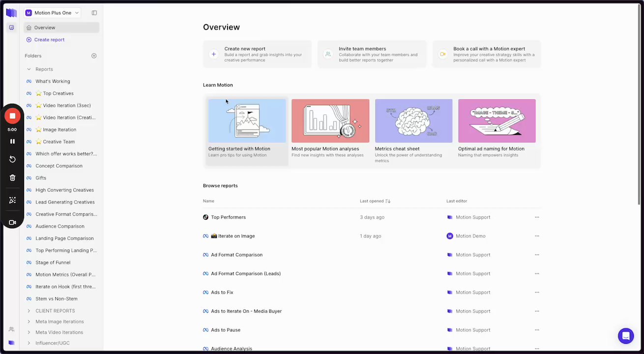Toggle the sidebar collapse icon
The width and height of the screenshot is (644, 354).
[x=94, y=13]
